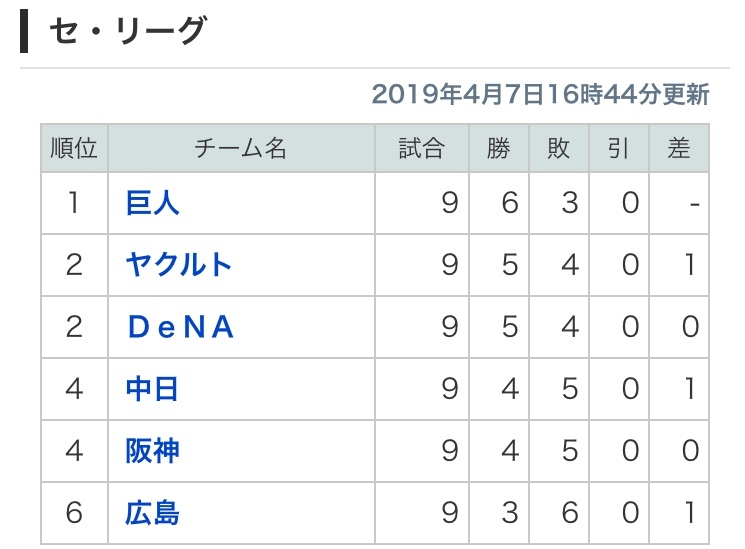
Task: Select the 引 column header
Action: click(x=619, y=148)
